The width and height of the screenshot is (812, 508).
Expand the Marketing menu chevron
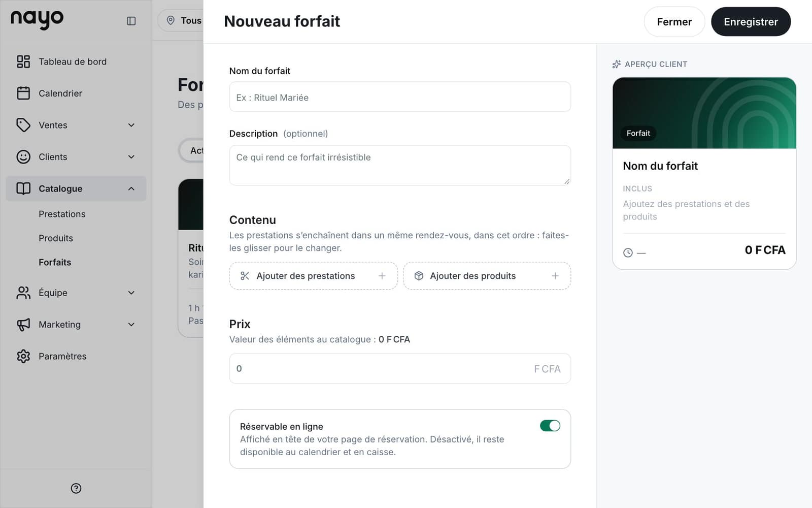click(x=131, y=324)
